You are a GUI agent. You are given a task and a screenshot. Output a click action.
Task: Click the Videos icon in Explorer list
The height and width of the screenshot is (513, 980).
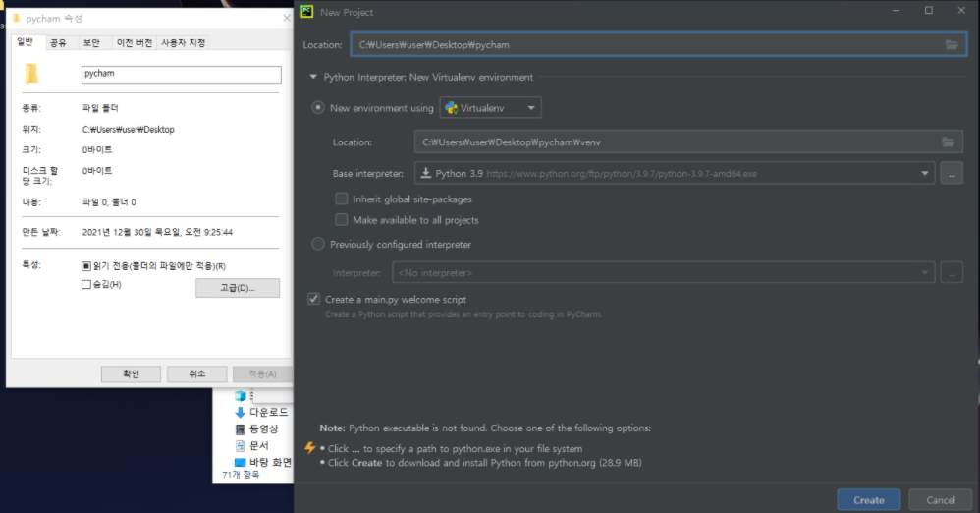click(x=240, y=429)
